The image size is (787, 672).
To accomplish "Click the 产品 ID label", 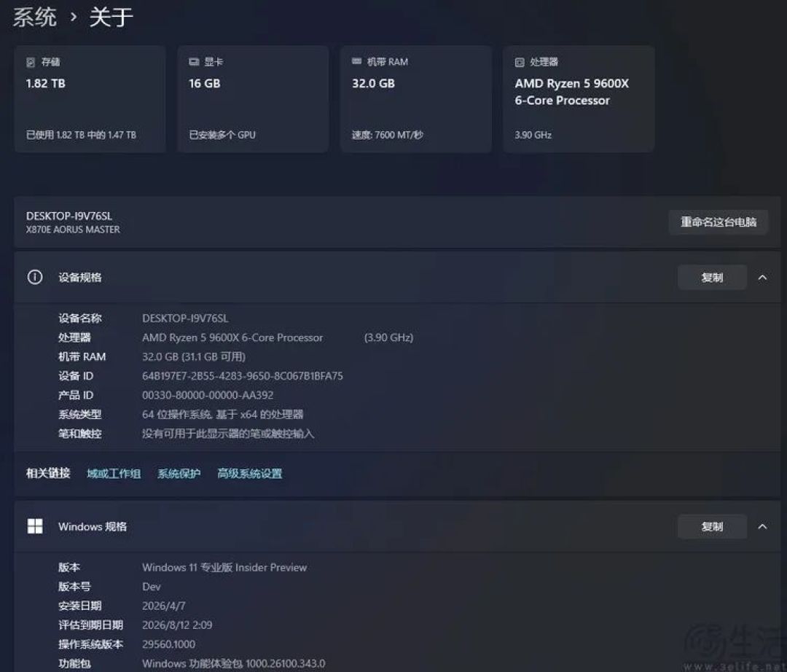I will [76, 395].
